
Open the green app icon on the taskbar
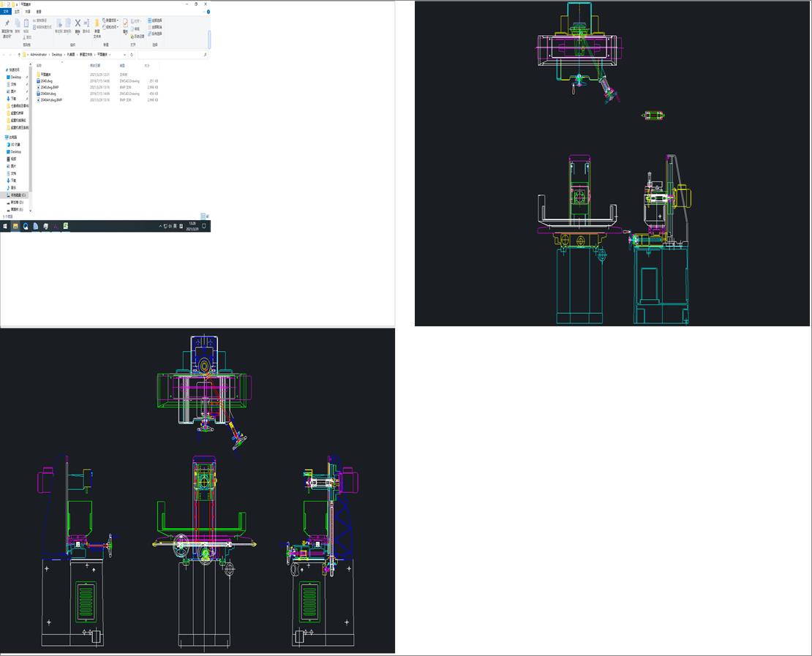tap(66, 227)
